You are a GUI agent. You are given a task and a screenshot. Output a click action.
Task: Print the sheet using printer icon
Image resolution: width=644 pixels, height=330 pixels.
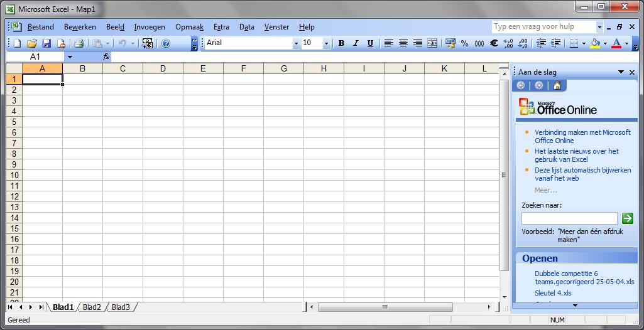(79, 43)
